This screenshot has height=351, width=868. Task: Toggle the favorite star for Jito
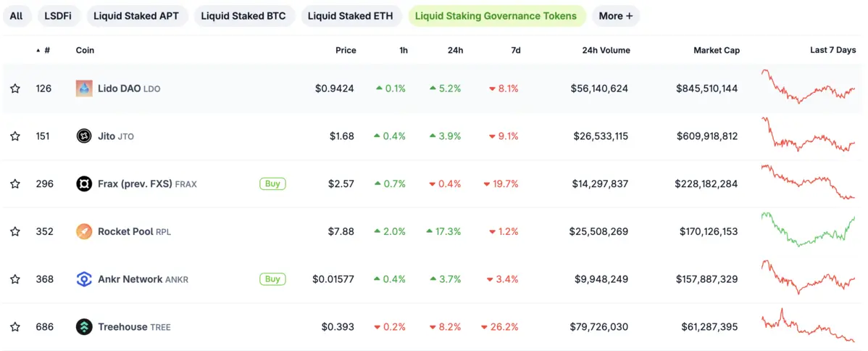[15, 136]
